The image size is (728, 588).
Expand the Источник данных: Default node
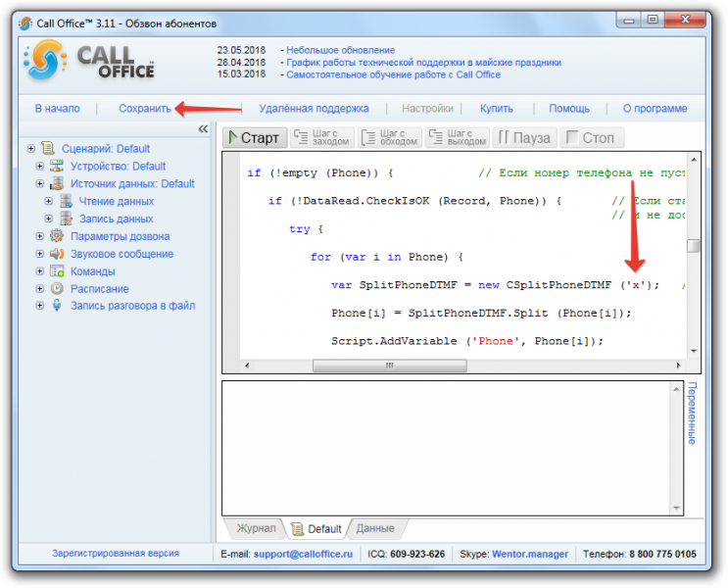pyautogui.click(x=40, y=183)
